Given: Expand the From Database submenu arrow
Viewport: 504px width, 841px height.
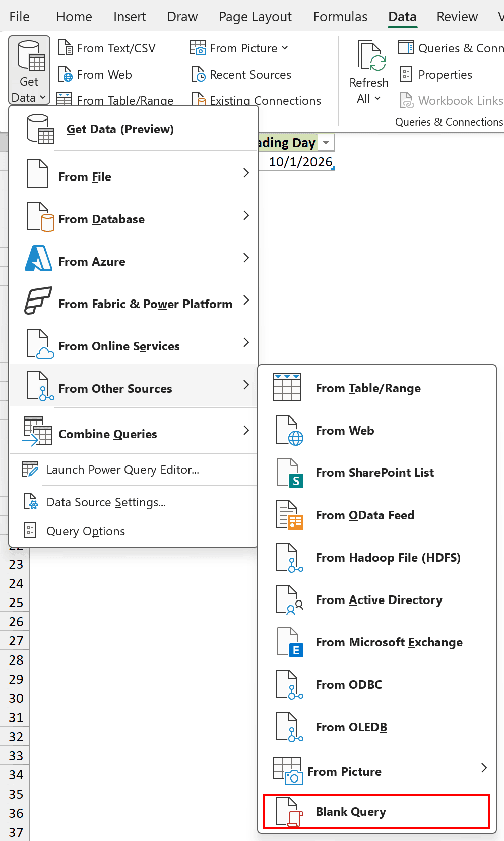Looking at the screenshot, I should point(246,215).
